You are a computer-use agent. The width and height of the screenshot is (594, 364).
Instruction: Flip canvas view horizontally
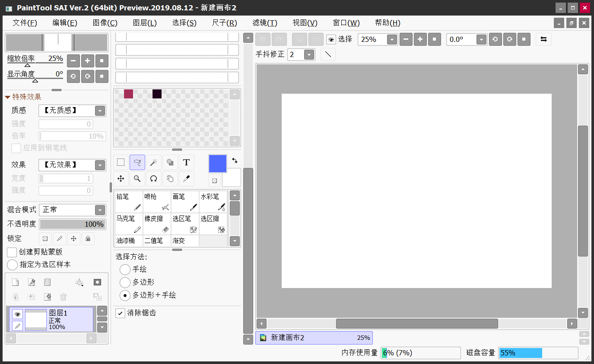(543, 39)
